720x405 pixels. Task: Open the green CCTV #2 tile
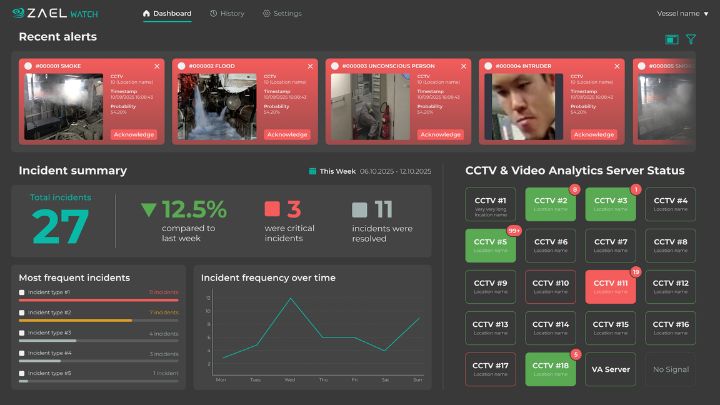coord(550,204)
